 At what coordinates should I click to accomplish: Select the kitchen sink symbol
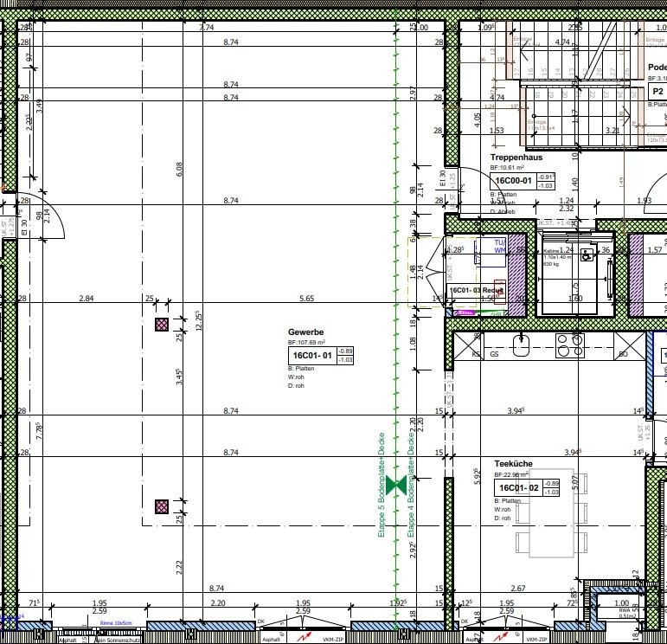click(521, 346)
